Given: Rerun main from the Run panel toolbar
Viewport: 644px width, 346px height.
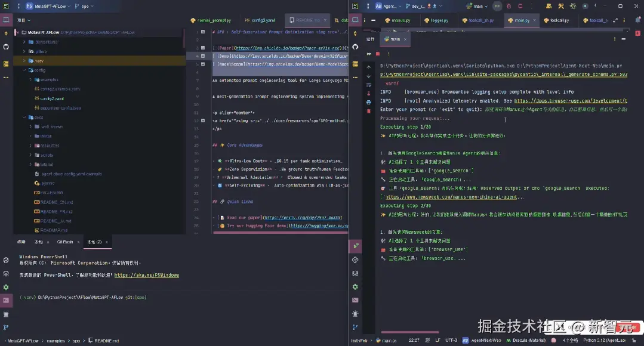Looking at the screenshot, I should click(369, 54).
